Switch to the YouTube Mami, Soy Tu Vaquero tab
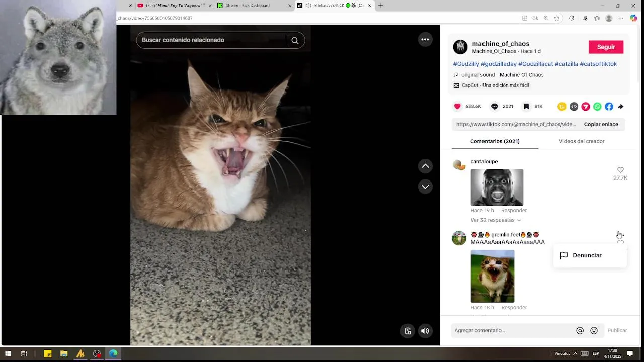This screenshot has width=644, height=362. [x=174, y=6]
